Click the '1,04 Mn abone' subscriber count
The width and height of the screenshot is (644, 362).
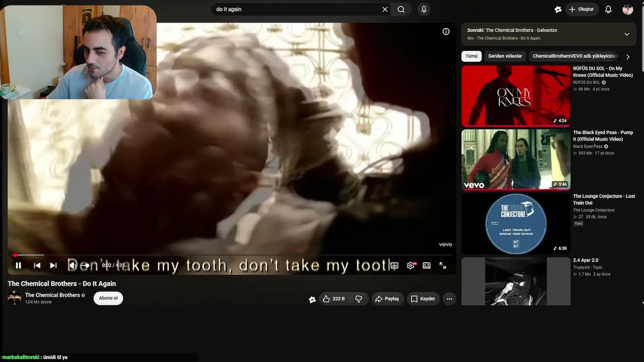[x=38, y=302]
